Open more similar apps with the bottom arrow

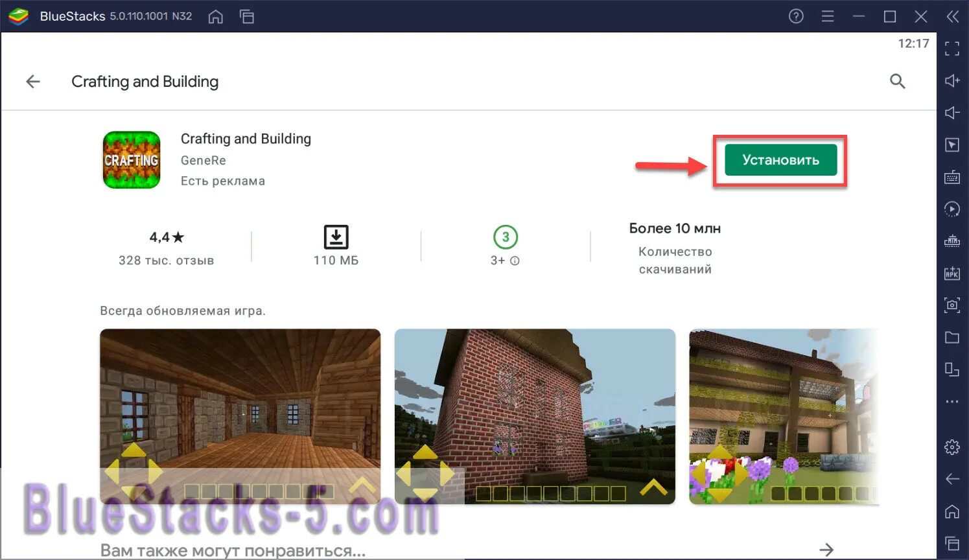[x=826, y=550]
